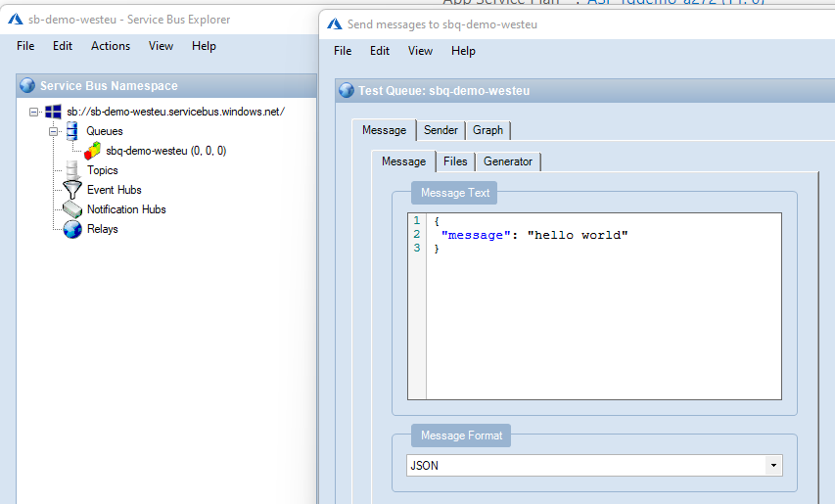Click the Queues node icon

coord(71,131)
